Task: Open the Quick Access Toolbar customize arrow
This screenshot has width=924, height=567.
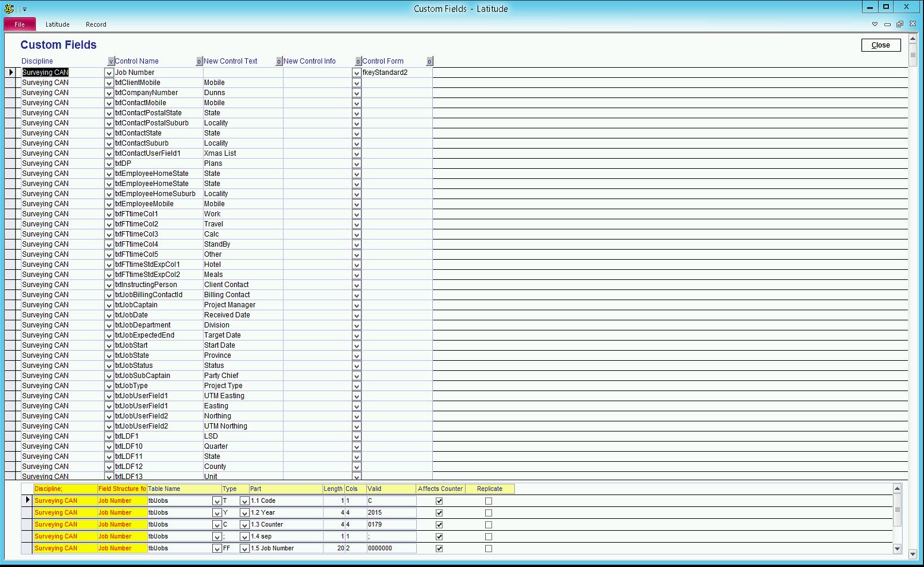Action: (24, 10)
